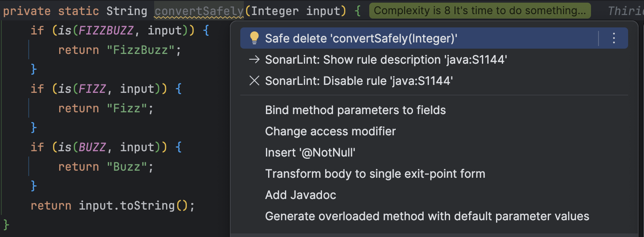The height and width of the screenshot is (237, 644).
Task: Generate overloaded method with default parameter values
Action: coord(427,216)
